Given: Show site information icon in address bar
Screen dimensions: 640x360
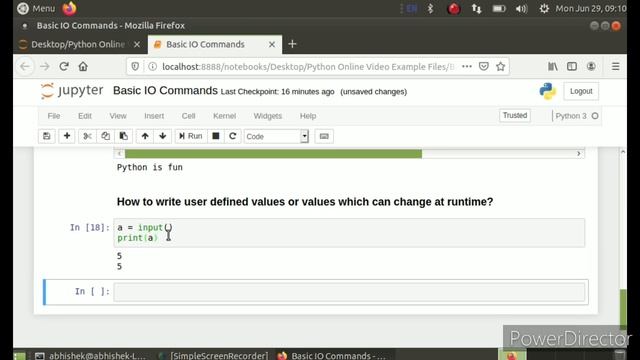Looking at the screenshot, I should 152,67.
